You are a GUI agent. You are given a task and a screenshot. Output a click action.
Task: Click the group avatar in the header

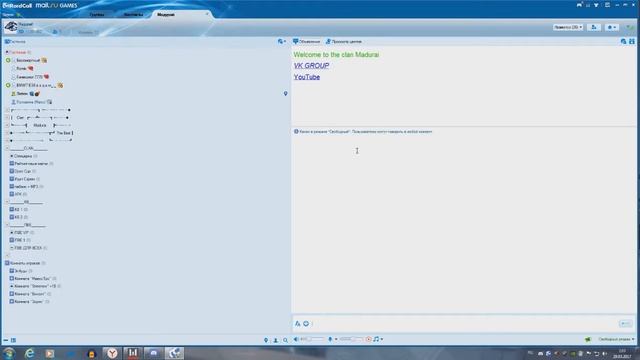pos(11,27)
